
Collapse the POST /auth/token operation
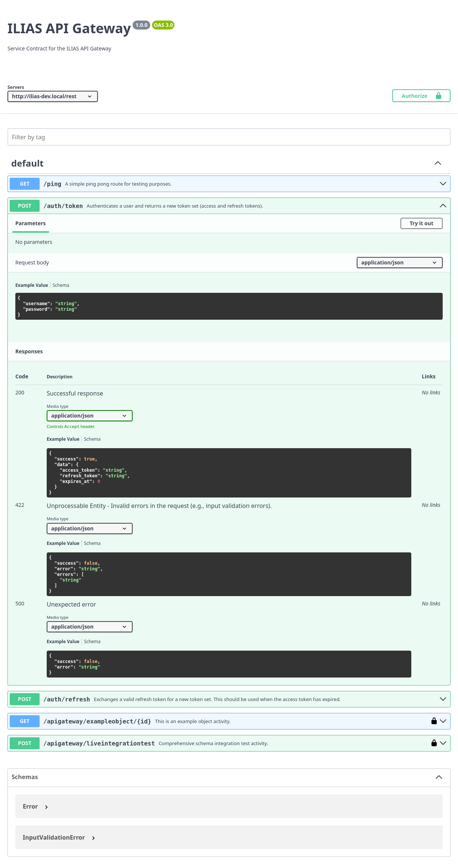(443, 206)
